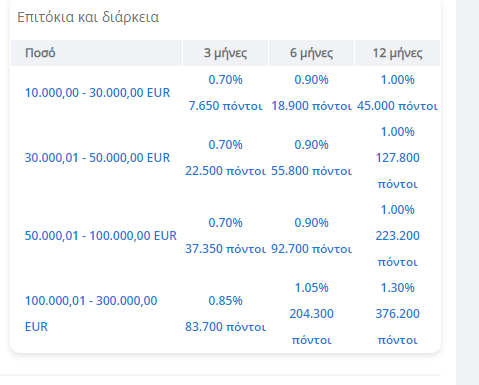
Task: Click the 0.90% rate above '92.700 πόντοι'
Action: 311,223
